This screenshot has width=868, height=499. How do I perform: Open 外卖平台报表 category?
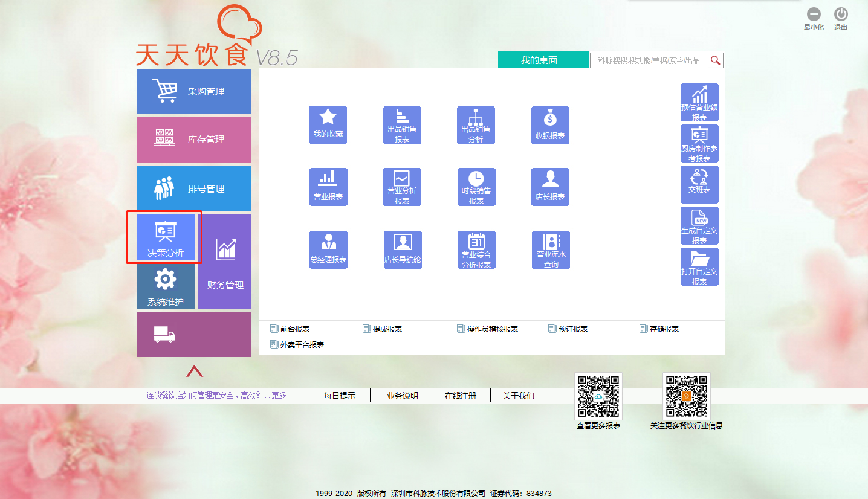click(x=297, y=344)
